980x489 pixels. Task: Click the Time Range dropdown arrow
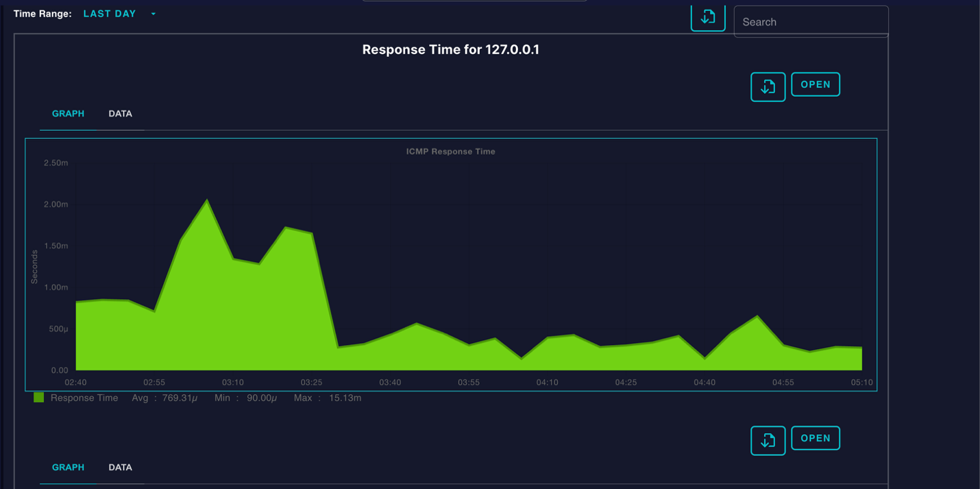154,14
